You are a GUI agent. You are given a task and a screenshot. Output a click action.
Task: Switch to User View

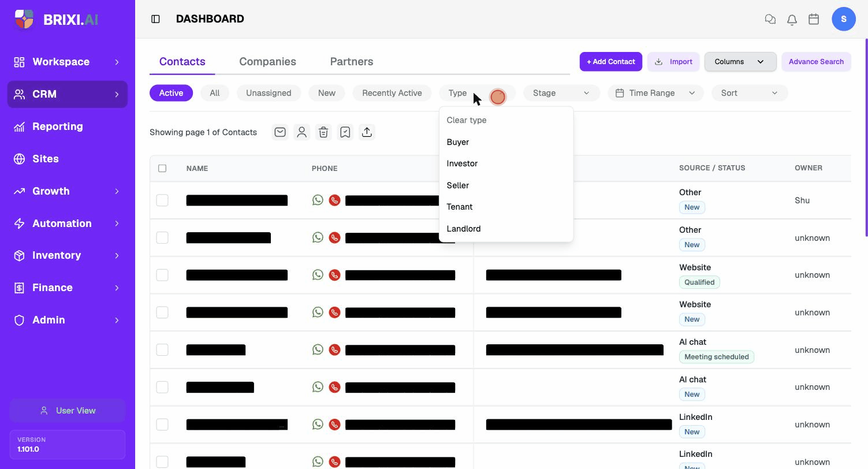point(68,411)
